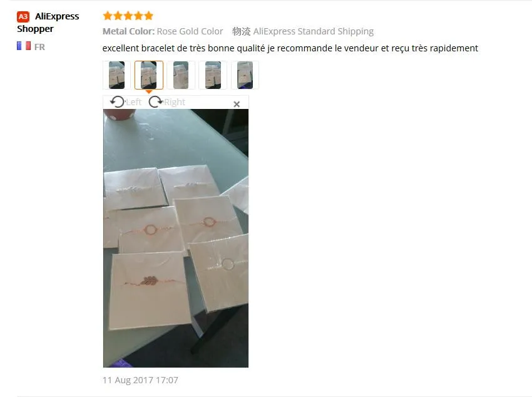
Task: Click the fifth orange rating star
Action: click(x=149, y=16)
